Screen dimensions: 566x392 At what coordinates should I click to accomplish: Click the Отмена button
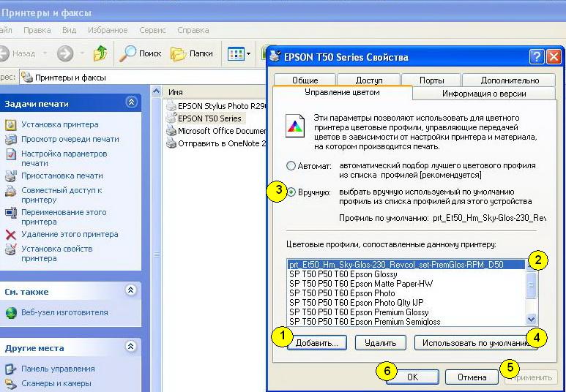(472, 377)
